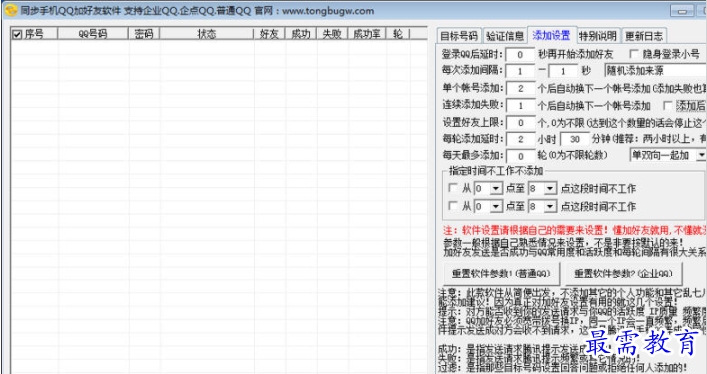Tick the 添加后 checkbox

(x=667, y=106)
